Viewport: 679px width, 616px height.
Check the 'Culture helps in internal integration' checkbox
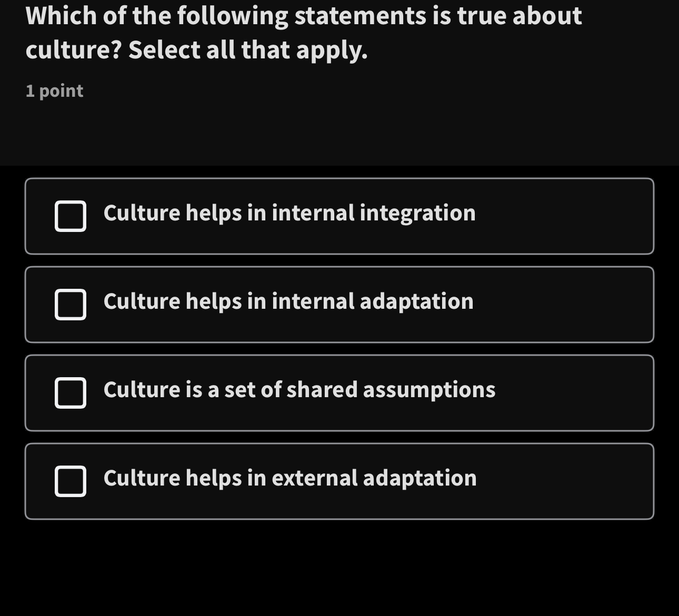pos(71,216)
